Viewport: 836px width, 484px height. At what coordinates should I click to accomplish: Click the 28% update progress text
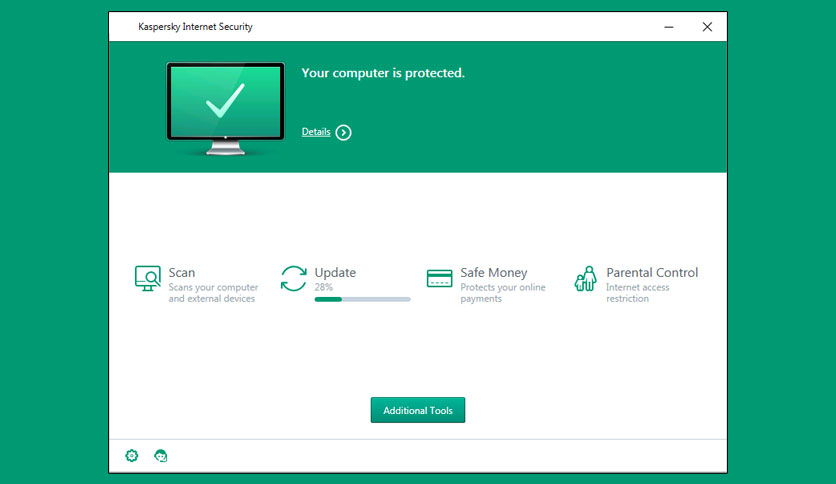tap(324, 287)
